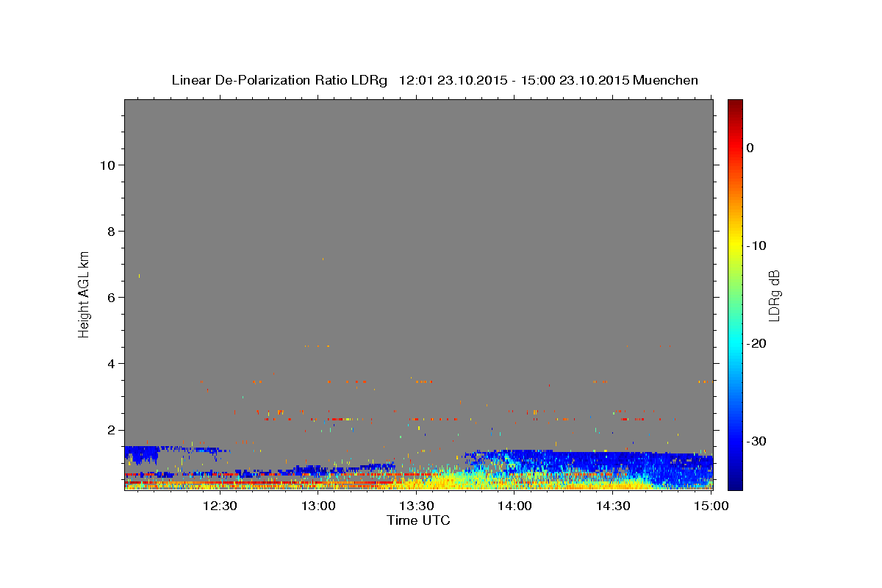Click the 'LDRg dB' colorbar label
Screen dimensions: 882x588
pyautogui.click(x=774, y=295)
